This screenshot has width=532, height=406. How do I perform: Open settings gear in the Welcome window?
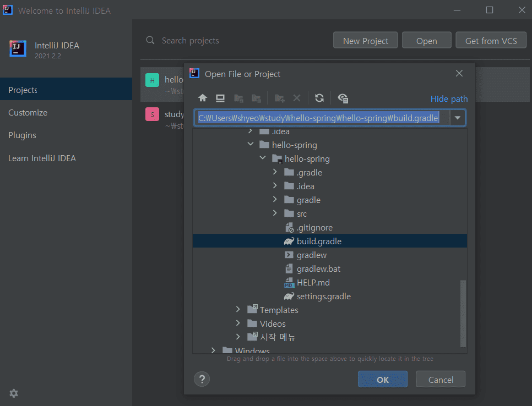tap(14, 393)
